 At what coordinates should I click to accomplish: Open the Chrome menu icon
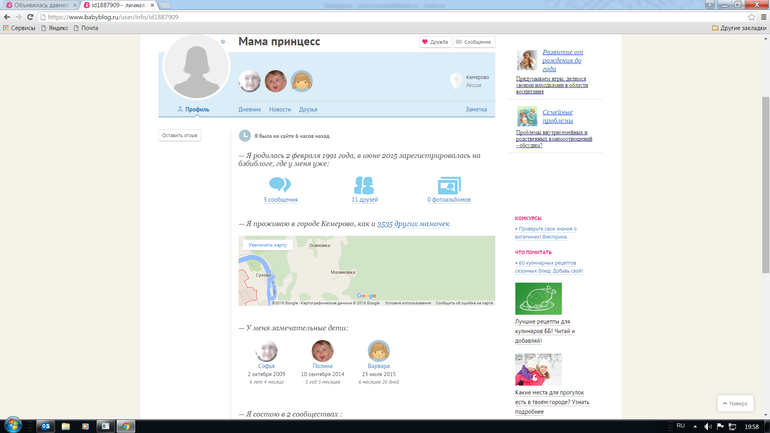click(x=762, y=17)
